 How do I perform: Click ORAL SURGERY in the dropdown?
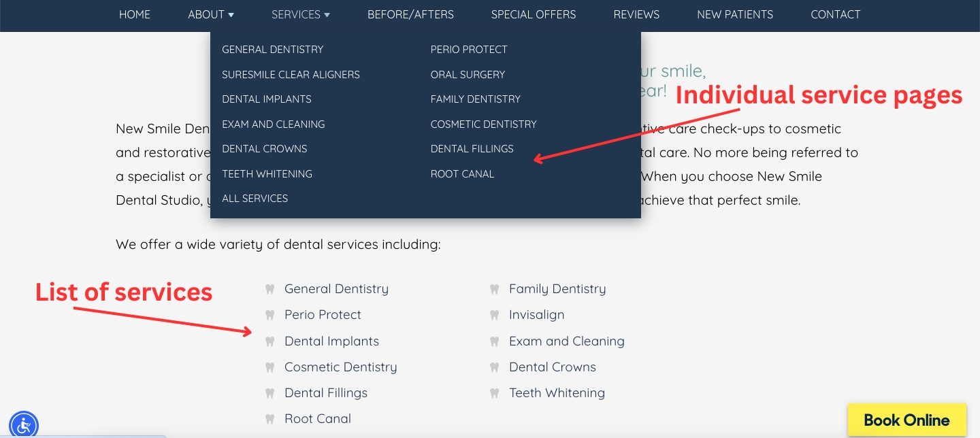click(x=468, y=74)
